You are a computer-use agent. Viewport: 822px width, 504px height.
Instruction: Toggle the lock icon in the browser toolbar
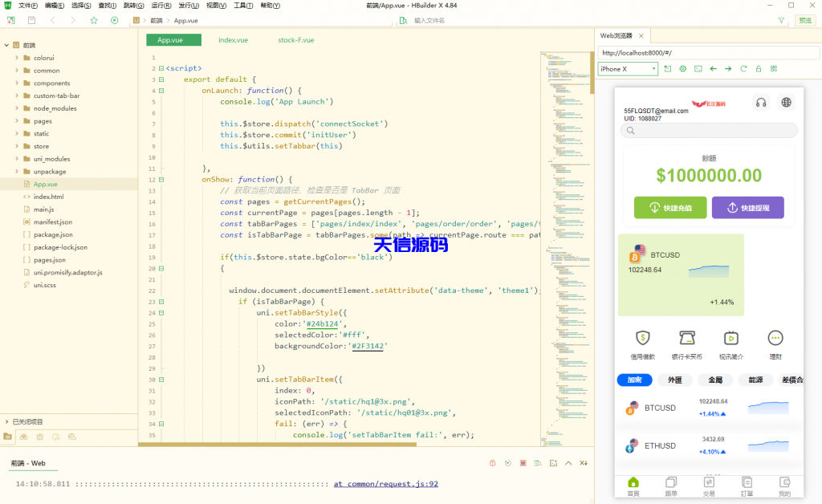759,69
